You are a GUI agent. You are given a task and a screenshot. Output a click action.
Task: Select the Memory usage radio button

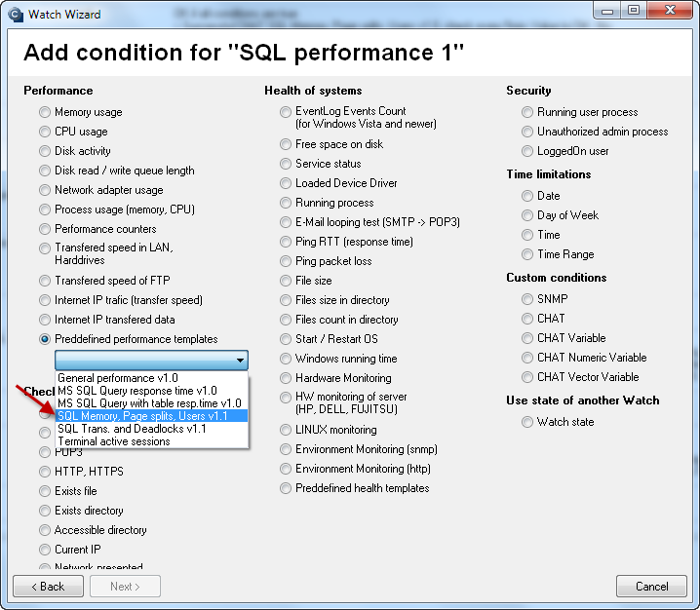pyautogui.click(x=45, y=112)
